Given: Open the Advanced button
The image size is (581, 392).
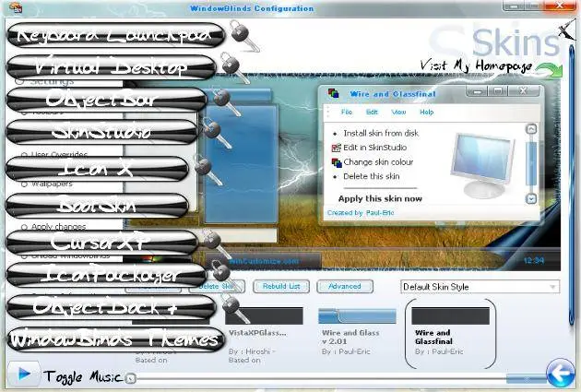Looking at the screenshot, I should [345, 287].
